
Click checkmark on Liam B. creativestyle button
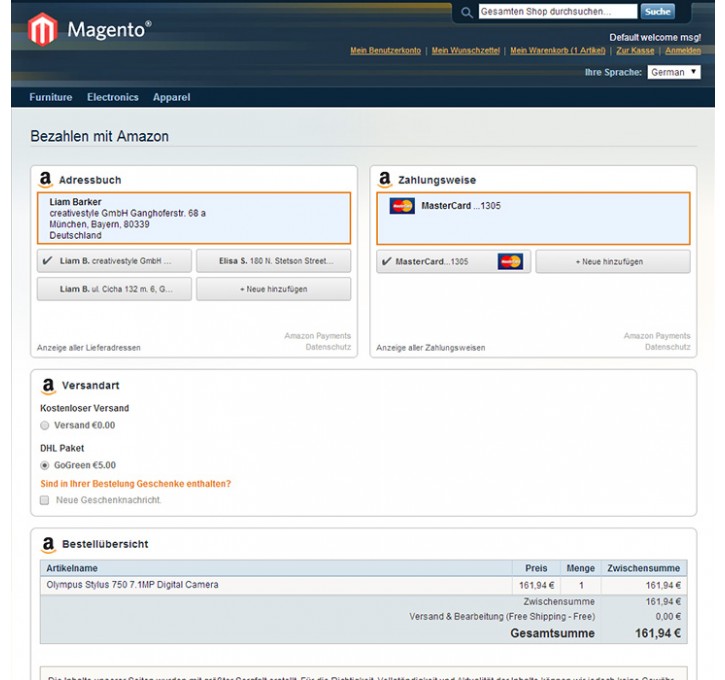tap(47, 261)
